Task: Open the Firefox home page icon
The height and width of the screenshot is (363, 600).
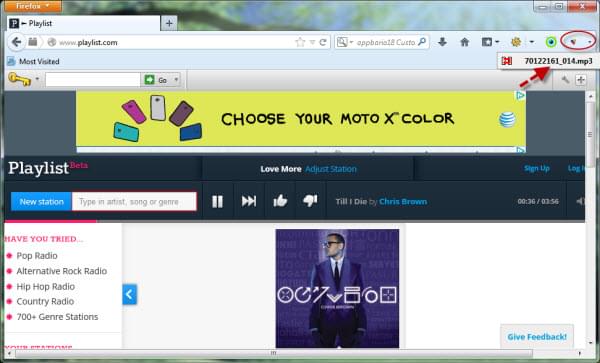Action: [x=465, y=42]
